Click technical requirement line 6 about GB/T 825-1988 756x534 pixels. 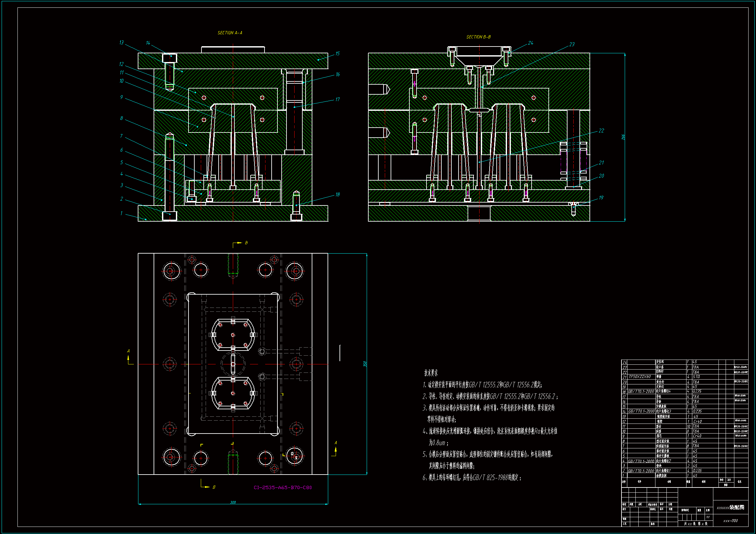(x=471, y=478)
